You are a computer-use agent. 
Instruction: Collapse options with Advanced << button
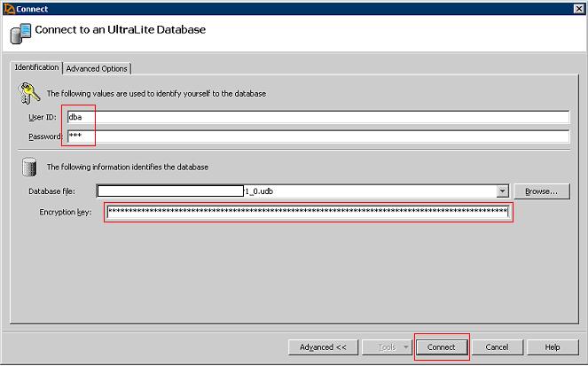point(323,347)
